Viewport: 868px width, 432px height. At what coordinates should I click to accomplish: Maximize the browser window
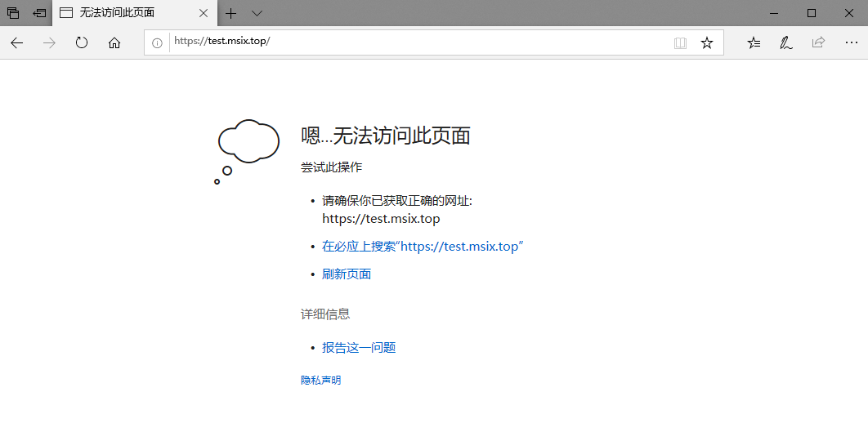(x=812, y=13)
